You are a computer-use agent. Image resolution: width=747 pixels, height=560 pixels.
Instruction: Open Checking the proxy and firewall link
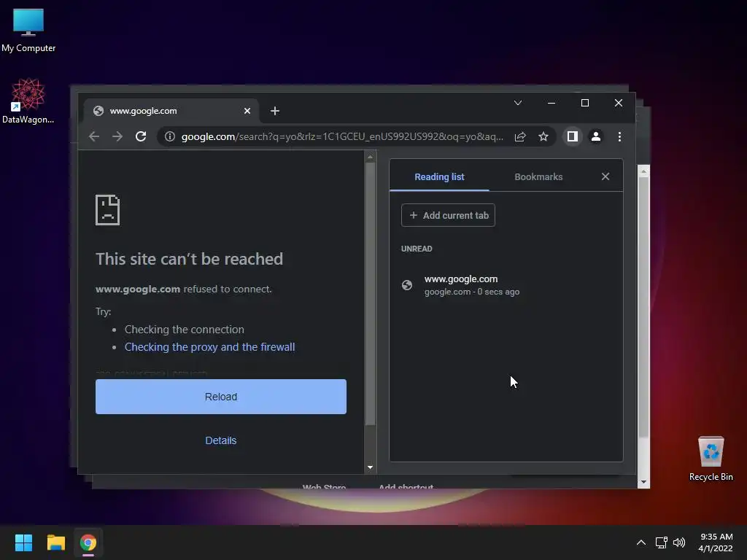[x=209, y=347]
